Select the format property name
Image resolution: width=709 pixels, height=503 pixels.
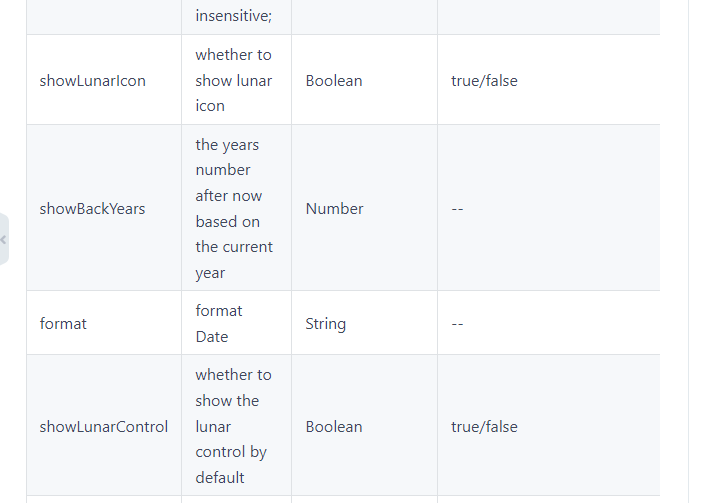click(63, 323)
